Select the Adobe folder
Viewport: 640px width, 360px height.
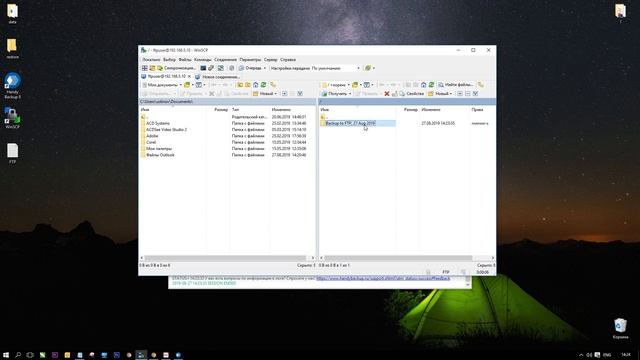(x=152, y=136)
